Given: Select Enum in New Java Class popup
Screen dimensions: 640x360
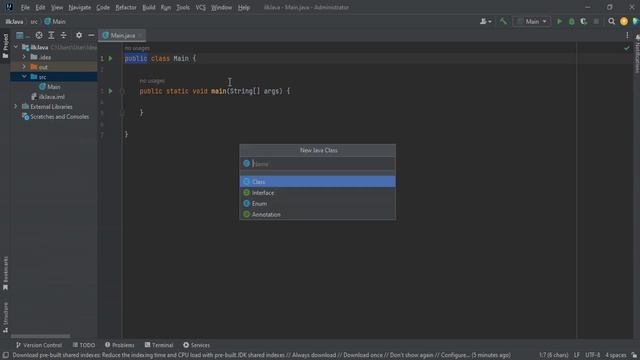Looking at the screenshot, I should [x=318, y=203].
